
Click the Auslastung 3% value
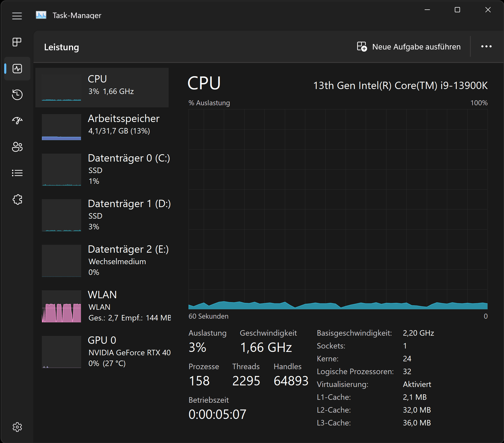(197, 347)
